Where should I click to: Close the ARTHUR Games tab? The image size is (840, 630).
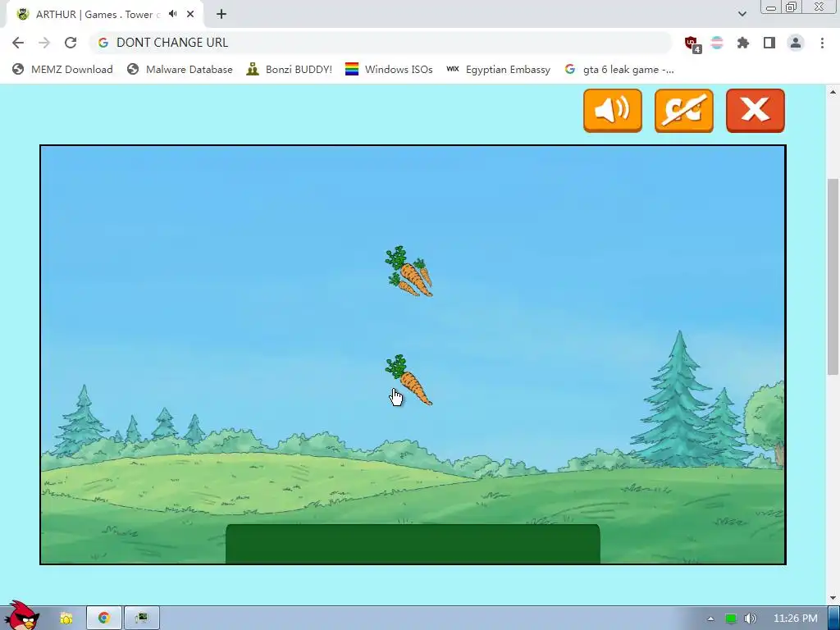[190, 15]
